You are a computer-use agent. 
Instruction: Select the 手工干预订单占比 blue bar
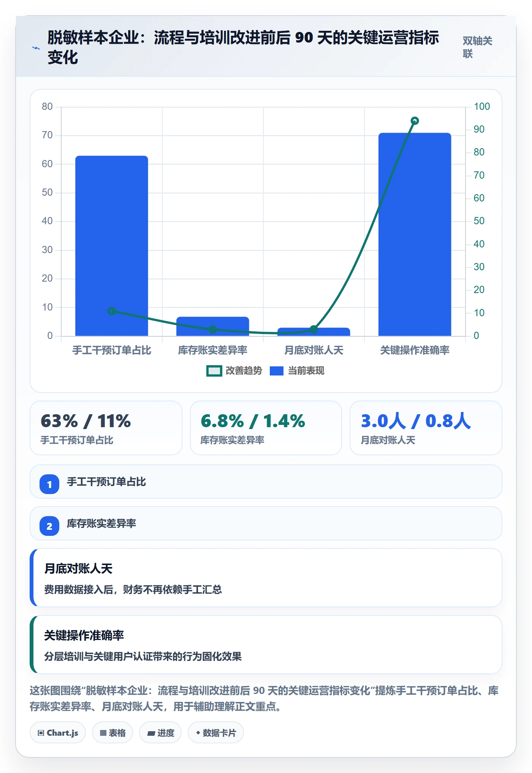pyautogui.click(x=112, y=246)
